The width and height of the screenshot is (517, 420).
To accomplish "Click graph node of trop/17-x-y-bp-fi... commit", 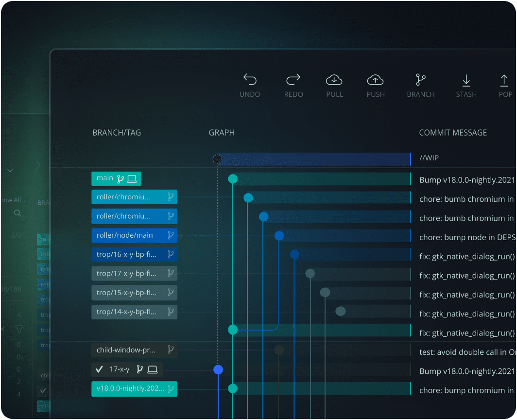I will coord(310,273).
